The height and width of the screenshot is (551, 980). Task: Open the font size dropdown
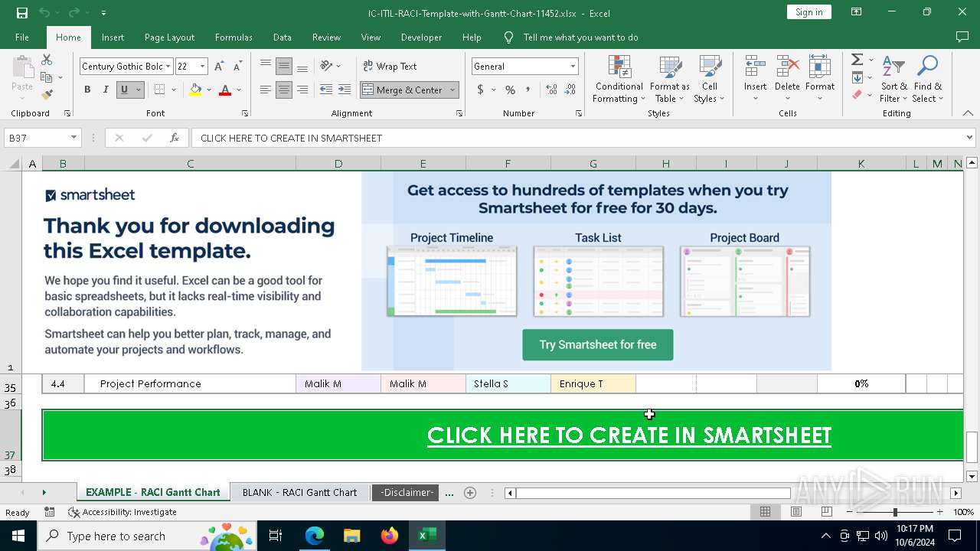click(202, 67)
